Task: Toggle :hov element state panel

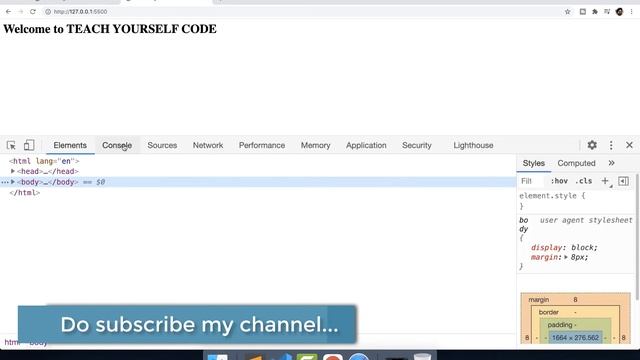Action: click(x=559, y=181)
